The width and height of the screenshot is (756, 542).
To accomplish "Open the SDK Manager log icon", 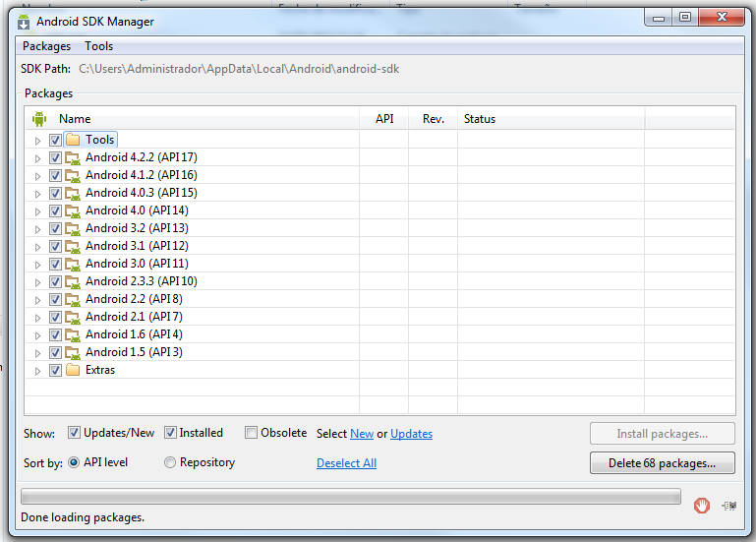I will pos(729,506).
